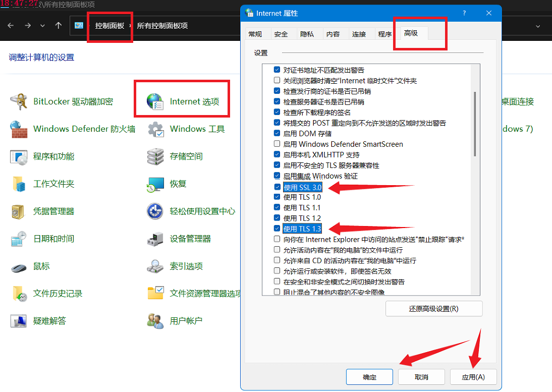Image resolution: width=552 pixels, height=392 pixels.
Task: Click the 程序和功能 icon
Action: point(19,156)
